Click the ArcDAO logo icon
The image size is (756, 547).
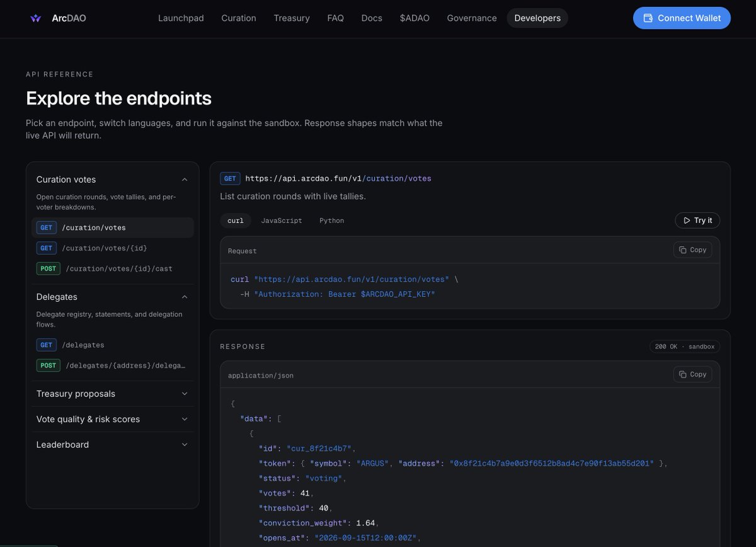click(x=36, y=18)
